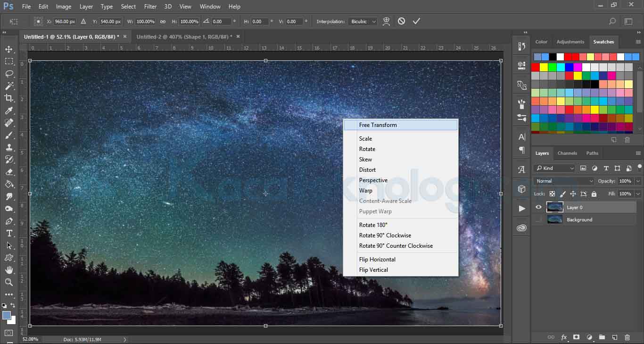Screen dimensions: 644x344
Task: Expand status bar info arrow
Action: (x=125, y=339)
